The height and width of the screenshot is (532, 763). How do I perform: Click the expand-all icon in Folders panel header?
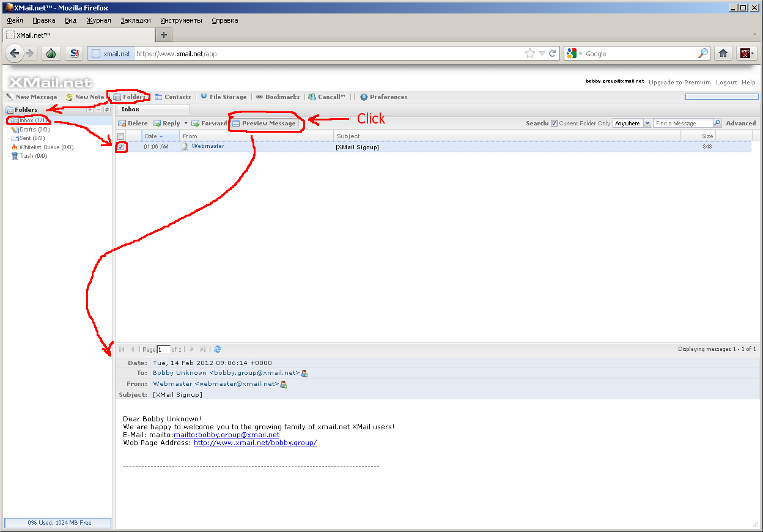point(90,109)
